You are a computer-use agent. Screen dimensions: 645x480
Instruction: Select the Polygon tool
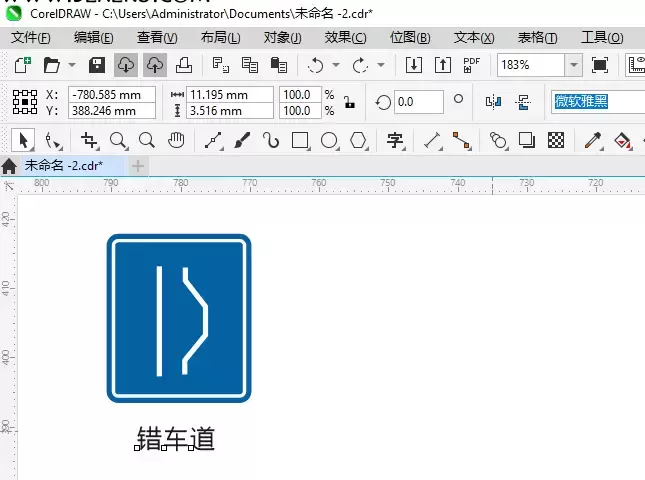coord(358,140)
